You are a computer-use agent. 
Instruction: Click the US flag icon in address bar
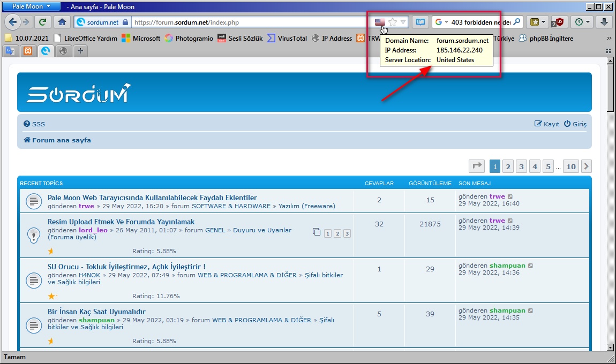(x=380, y=22)
